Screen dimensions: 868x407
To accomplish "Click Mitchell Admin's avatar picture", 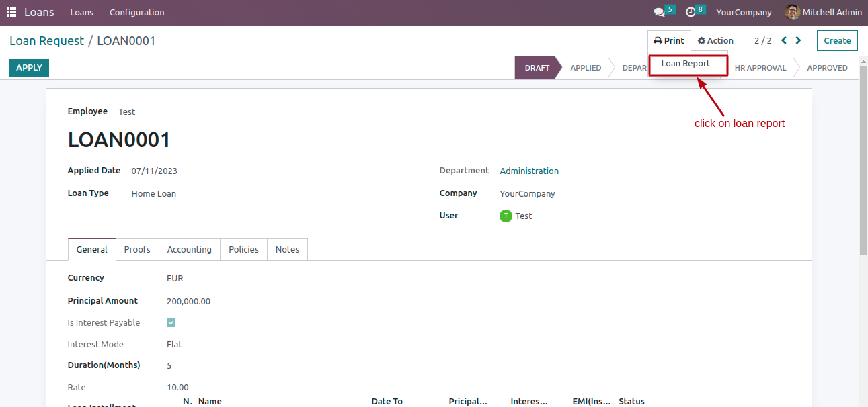I will [x=792, y=12].
